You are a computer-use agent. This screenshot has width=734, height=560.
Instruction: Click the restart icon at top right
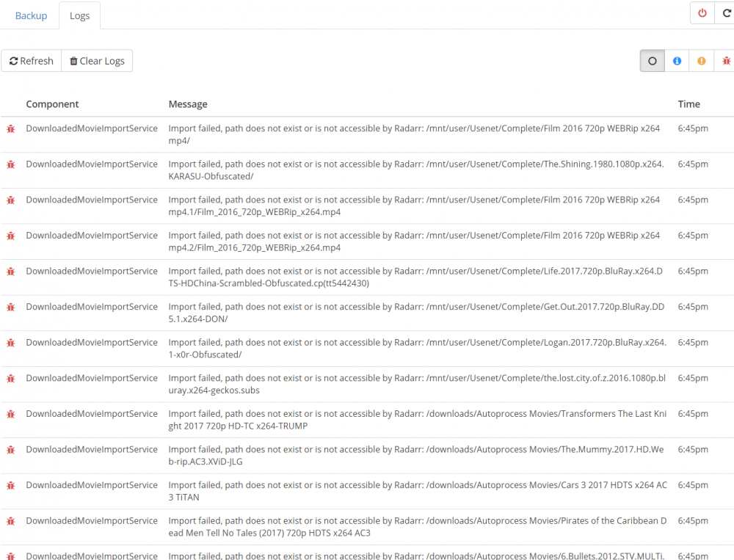[x=726, y=13]
